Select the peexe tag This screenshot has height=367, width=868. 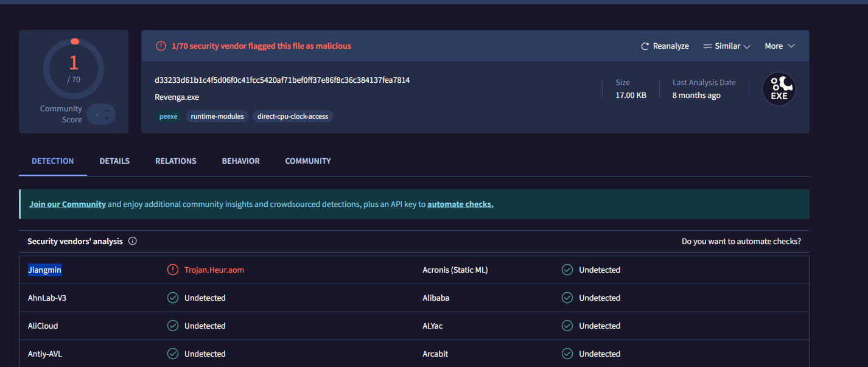[168, 116]
